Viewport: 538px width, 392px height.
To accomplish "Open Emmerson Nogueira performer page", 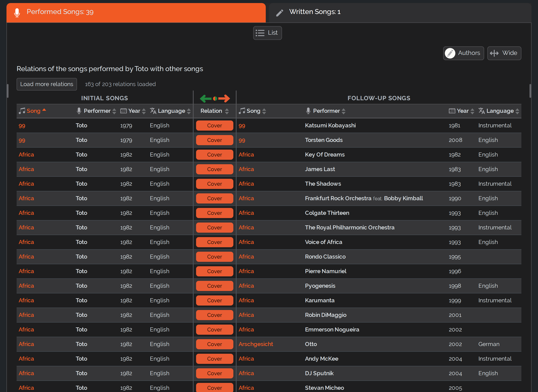I will pyautogui.click(x=332, y=330).
